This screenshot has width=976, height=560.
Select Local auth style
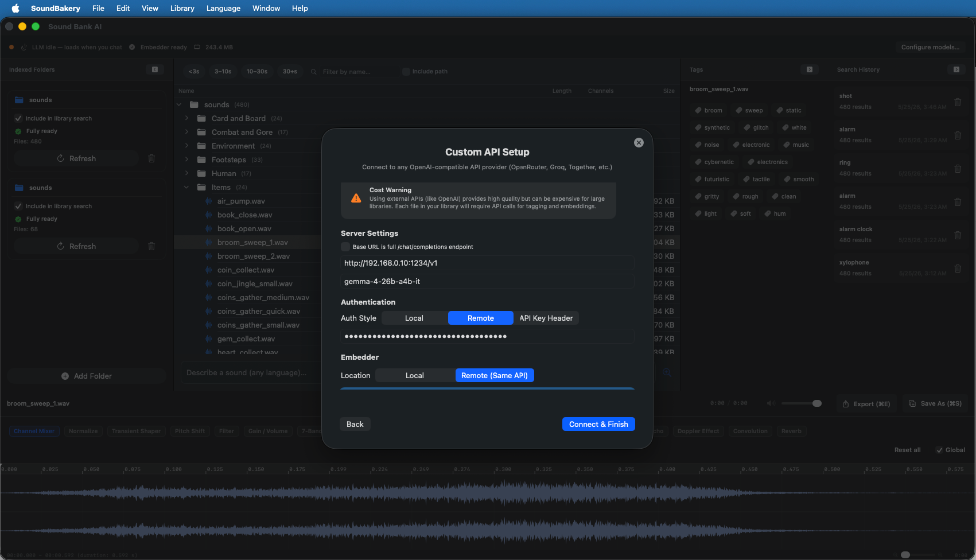point(414,318)
